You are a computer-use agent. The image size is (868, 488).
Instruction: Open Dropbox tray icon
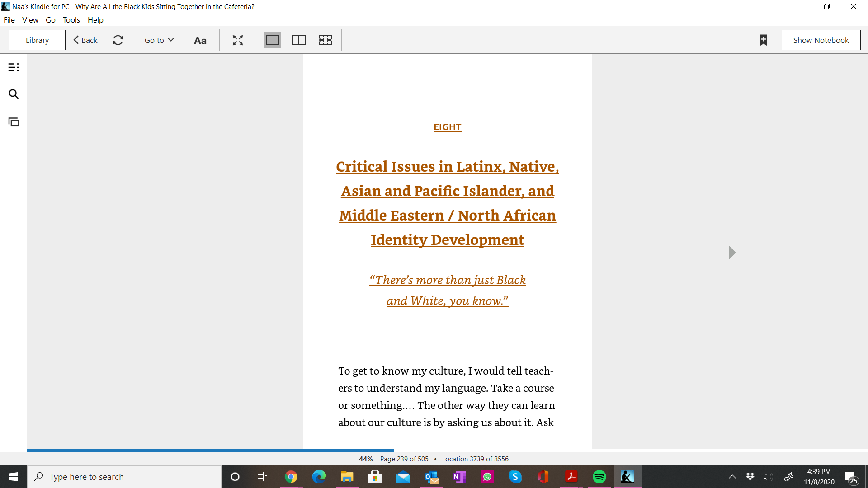tap(750, 477)
